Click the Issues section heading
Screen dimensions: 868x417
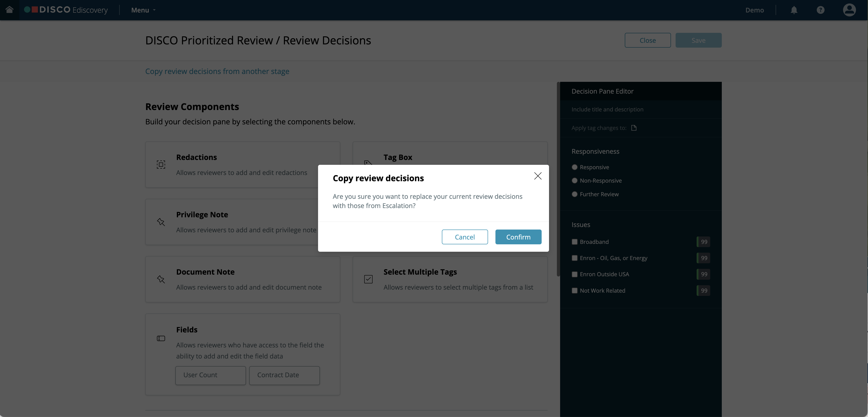click(581, 224)
